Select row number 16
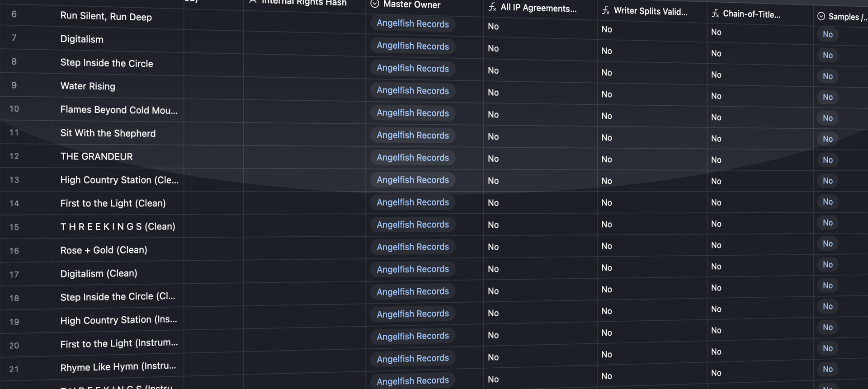This screenshot has height=389, width=868. click(x=14, y=251)
